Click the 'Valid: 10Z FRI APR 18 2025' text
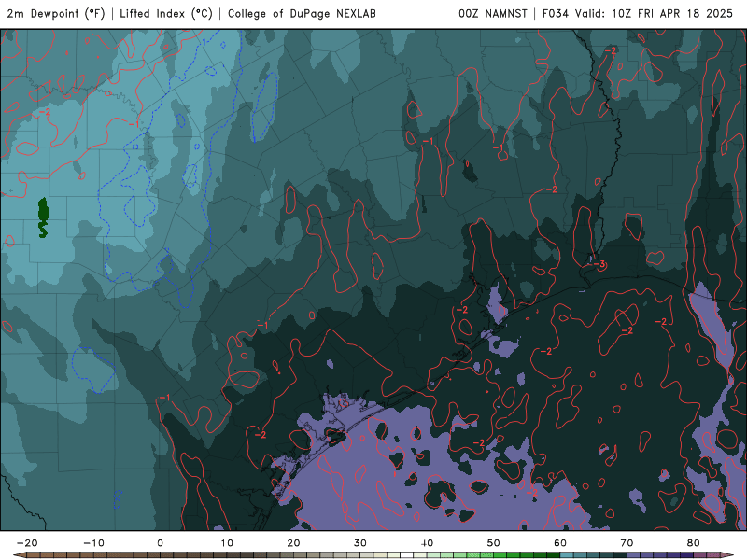This screenshot has width=747, height=560. click(x=654, y=13)
